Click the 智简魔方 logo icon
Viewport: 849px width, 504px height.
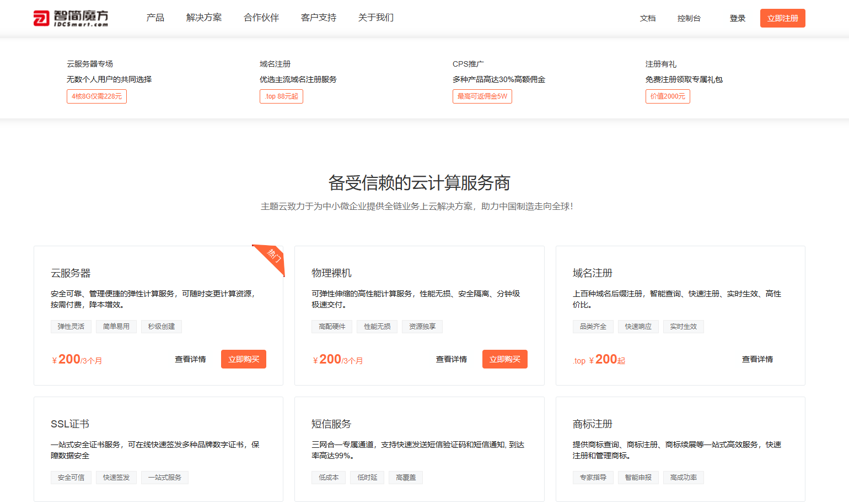pyautogui.click(x=41, y=17)
